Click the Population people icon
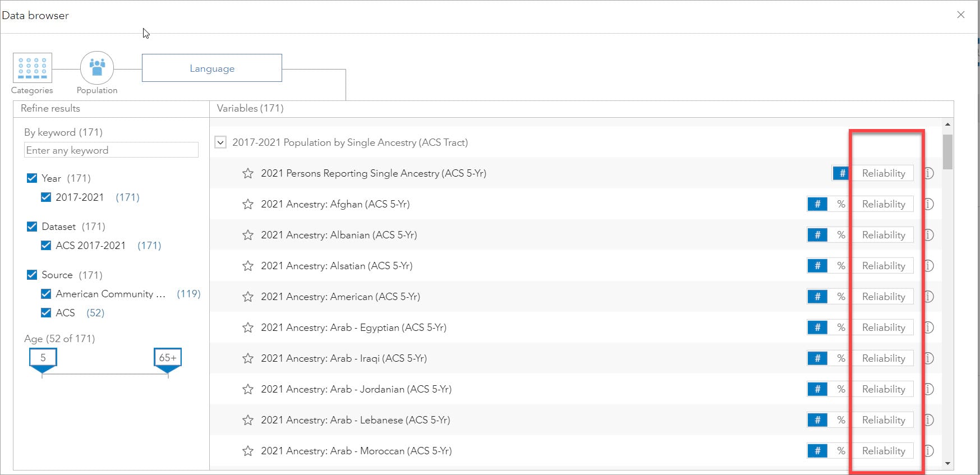Viewport: 980px width, 475px height. tap(97, 68)
